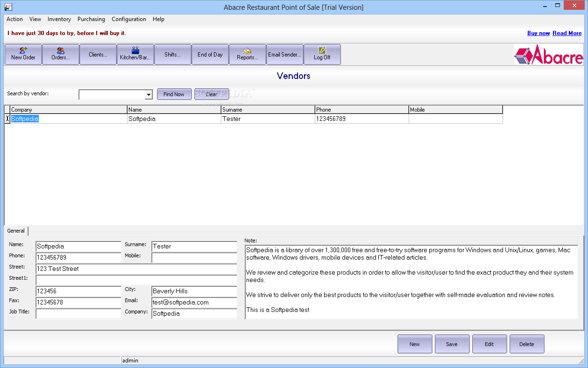Open the Clients toolbar button
This screenshot has width=588, height=368.
98,54
